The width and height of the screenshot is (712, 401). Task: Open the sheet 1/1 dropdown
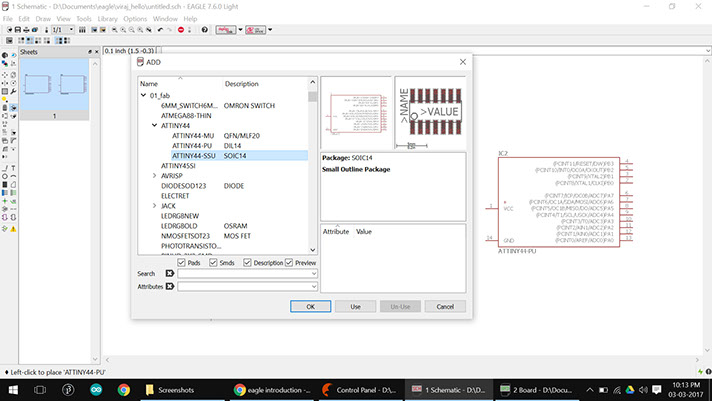tap(71, 30)
